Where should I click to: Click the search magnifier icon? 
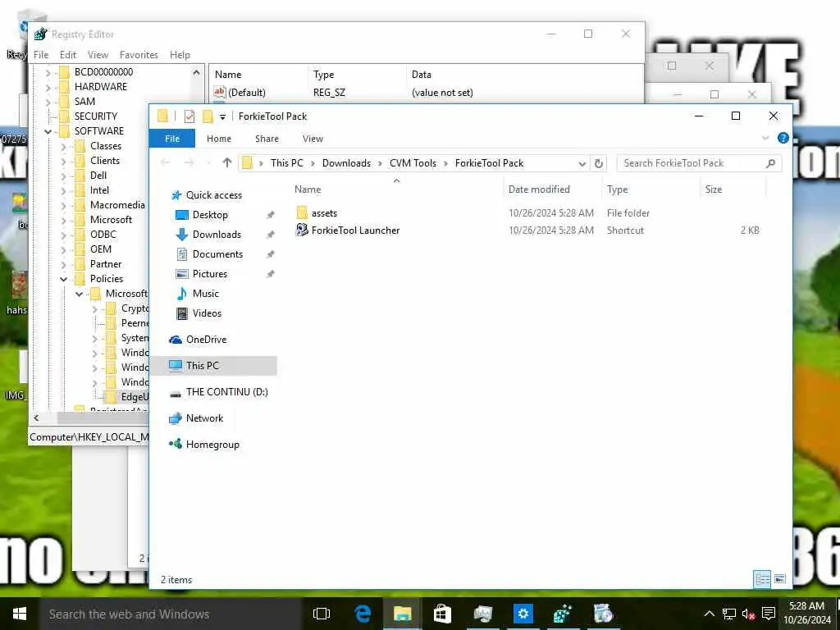[770, 163]
